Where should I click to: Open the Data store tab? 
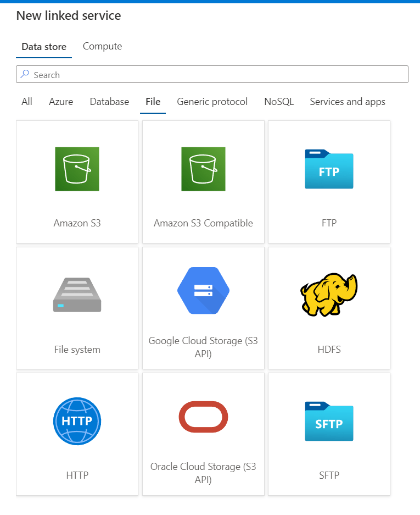(44, 47)
